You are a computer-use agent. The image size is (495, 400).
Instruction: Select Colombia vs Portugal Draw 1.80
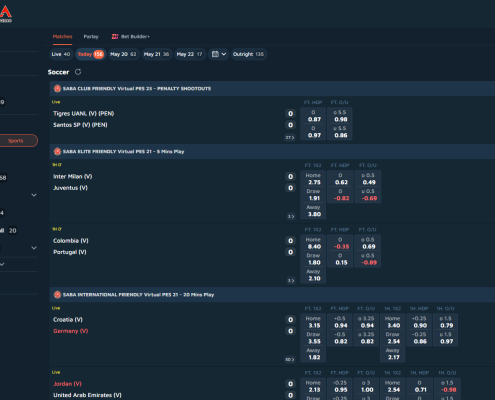coord(313,259)
